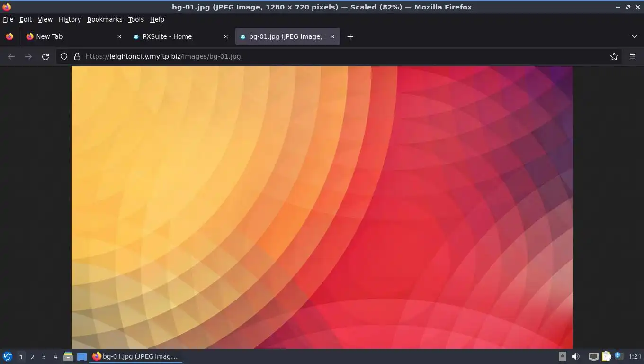
Task: Maximize the Firefox window
Action: tap(628, 7)
